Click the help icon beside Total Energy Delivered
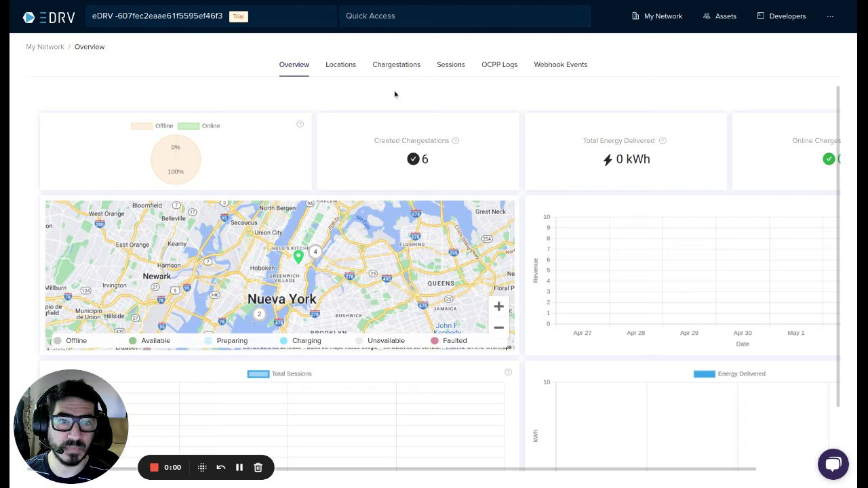This screenshot has height=488, width=868. (663, 140)
